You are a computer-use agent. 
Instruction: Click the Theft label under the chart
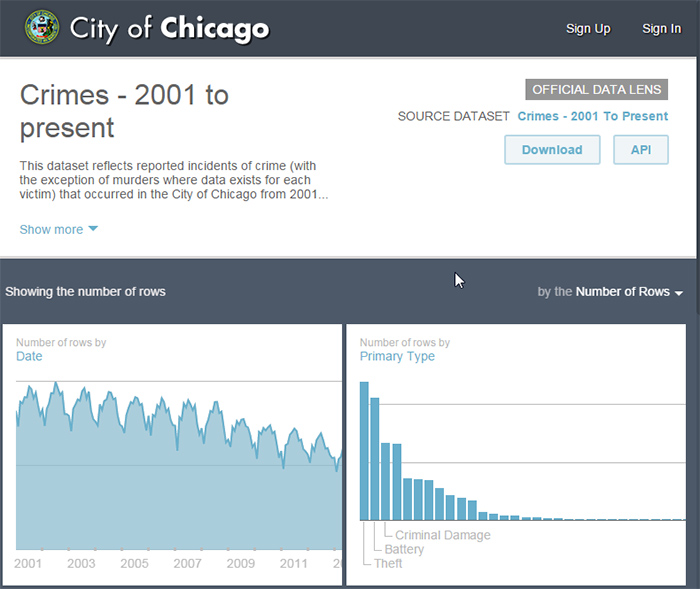pyautogui.click(x=388, y=564)
